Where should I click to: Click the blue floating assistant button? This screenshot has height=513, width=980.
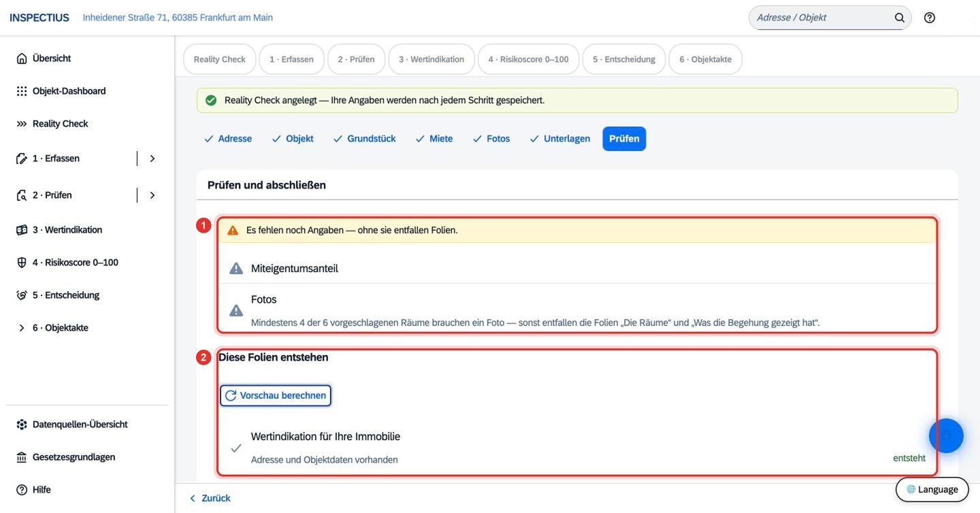[946, 435]
